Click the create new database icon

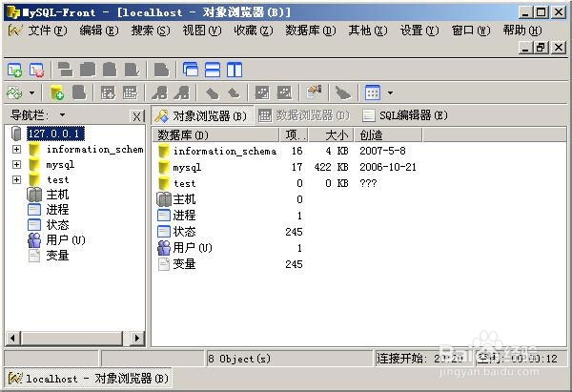(57, 93)
